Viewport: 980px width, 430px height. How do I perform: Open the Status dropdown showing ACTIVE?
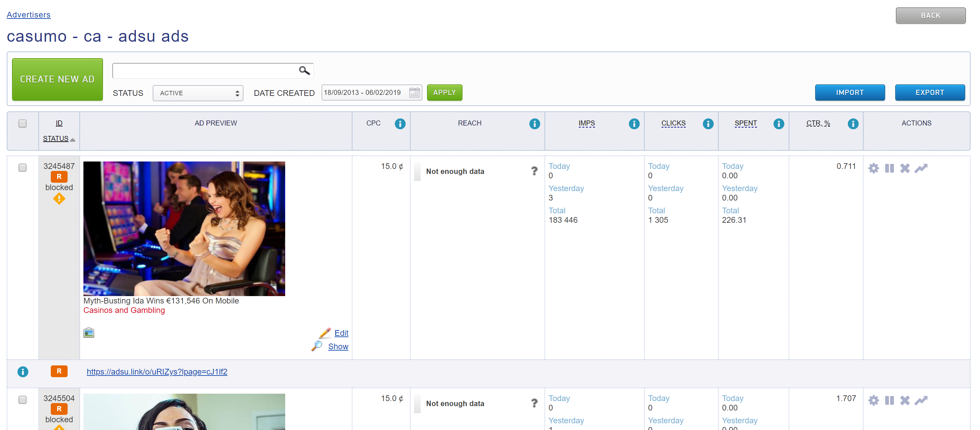[198, 93]
